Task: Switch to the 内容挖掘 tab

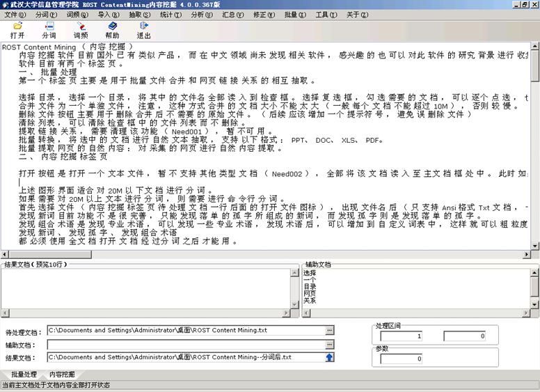Action: pyautogui.click(x=62, y=375)
